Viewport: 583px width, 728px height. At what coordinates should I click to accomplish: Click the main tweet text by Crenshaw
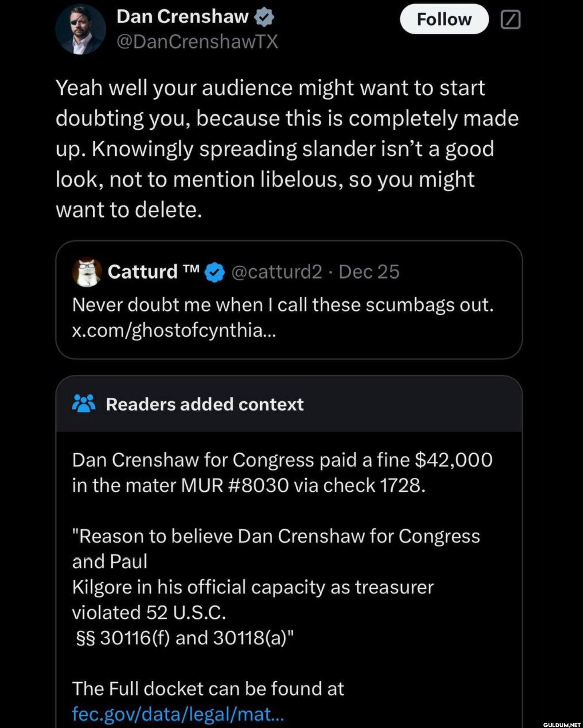coord(287,149)
